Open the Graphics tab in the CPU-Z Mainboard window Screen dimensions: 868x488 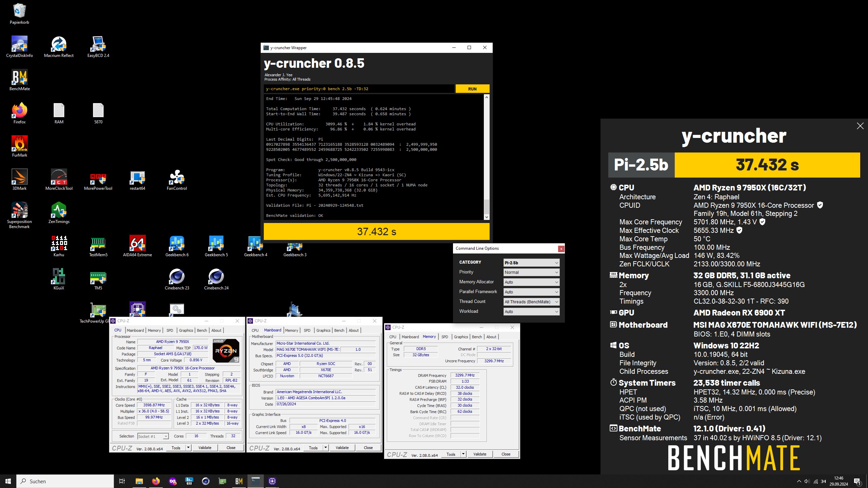click(323, 330)
